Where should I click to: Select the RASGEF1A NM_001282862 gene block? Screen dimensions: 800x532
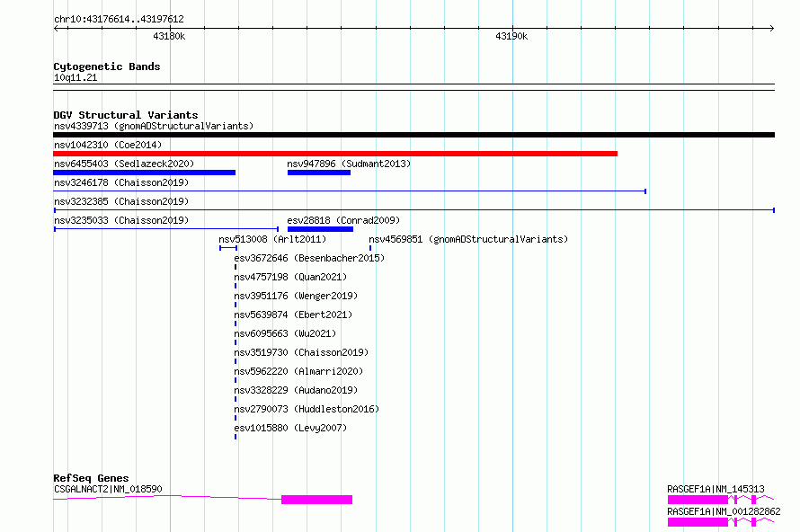(x=698, y=522)
